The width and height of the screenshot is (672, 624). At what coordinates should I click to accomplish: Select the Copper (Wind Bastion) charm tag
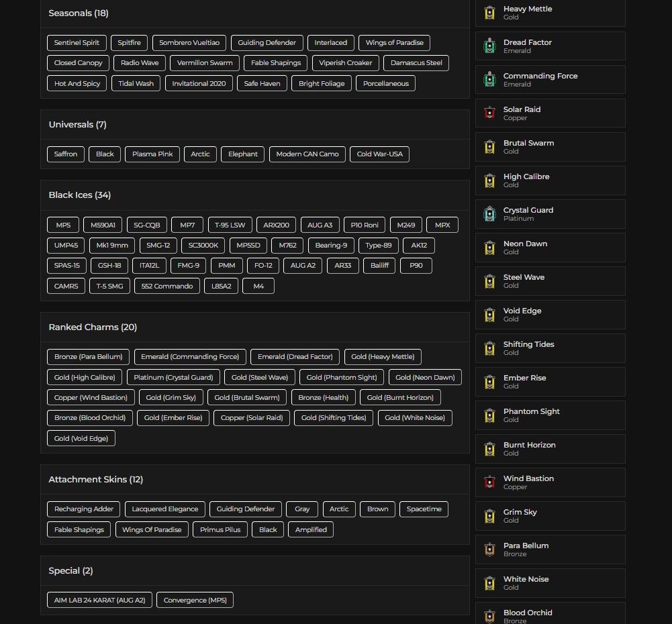(x=91, y=397)
